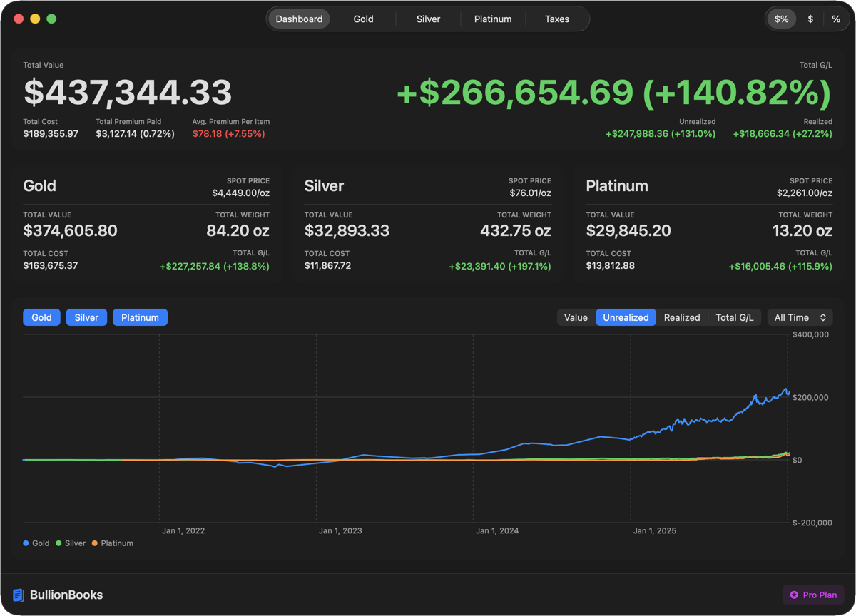Click the -$200,000 y-axis label
The image size is (856, 616).
[812, 523]
